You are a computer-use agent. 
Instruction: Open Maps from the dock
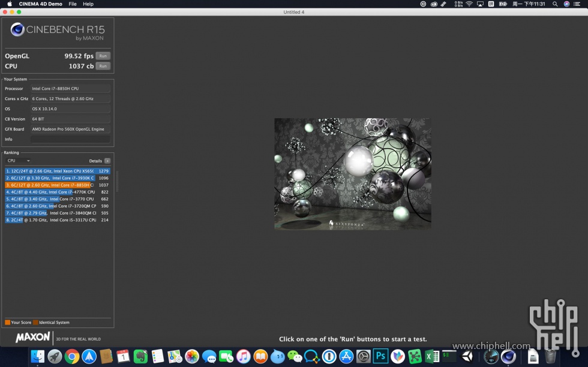click(175, 356)
